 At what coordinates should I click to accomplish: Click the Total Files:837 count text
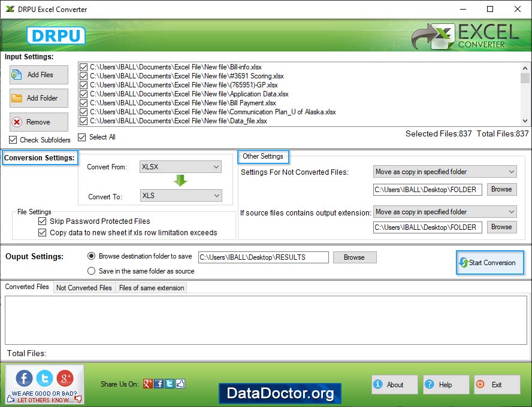503,134
